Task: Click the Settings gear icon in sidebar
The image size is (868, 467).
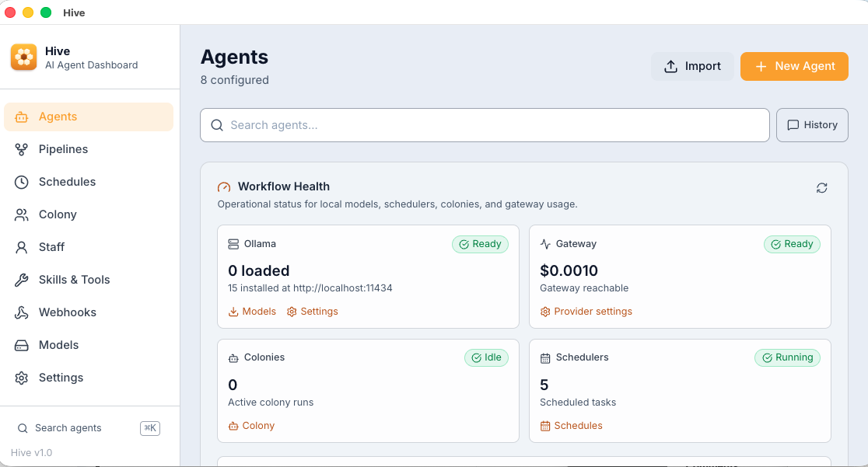Action: coord(22,378)
